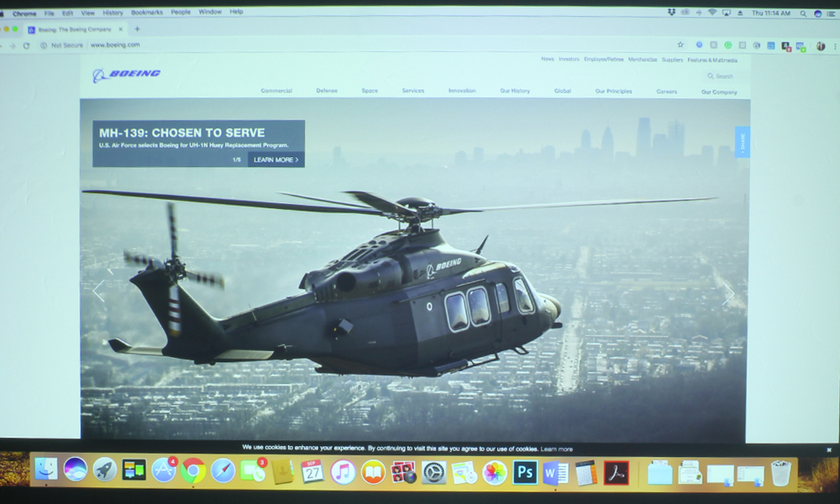The width and height of the screenshot is (840, 504).
Task: Expand the Commercial navigation menu
Action: pos(276,91)
